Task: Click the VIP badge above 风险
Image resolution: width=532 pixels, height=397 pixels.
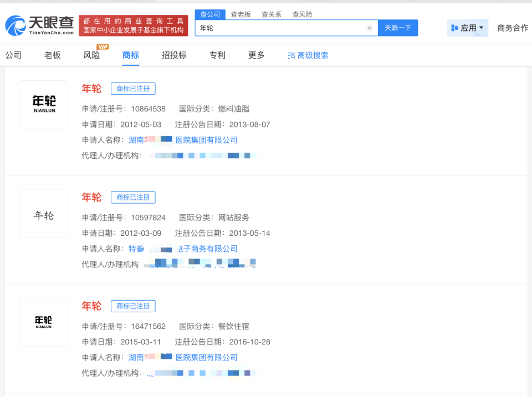Action: point(103,47)
